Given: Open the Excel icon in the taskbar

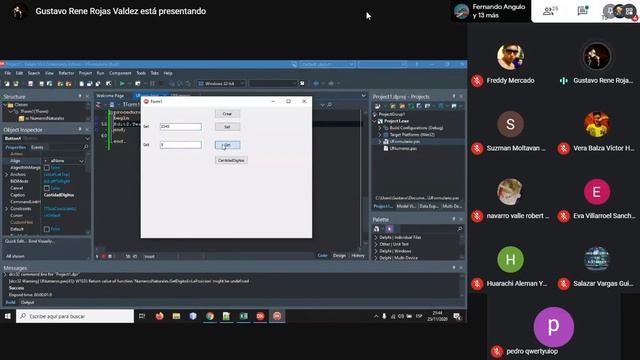Looking at the screenshot, I should (x=244, y=316).
